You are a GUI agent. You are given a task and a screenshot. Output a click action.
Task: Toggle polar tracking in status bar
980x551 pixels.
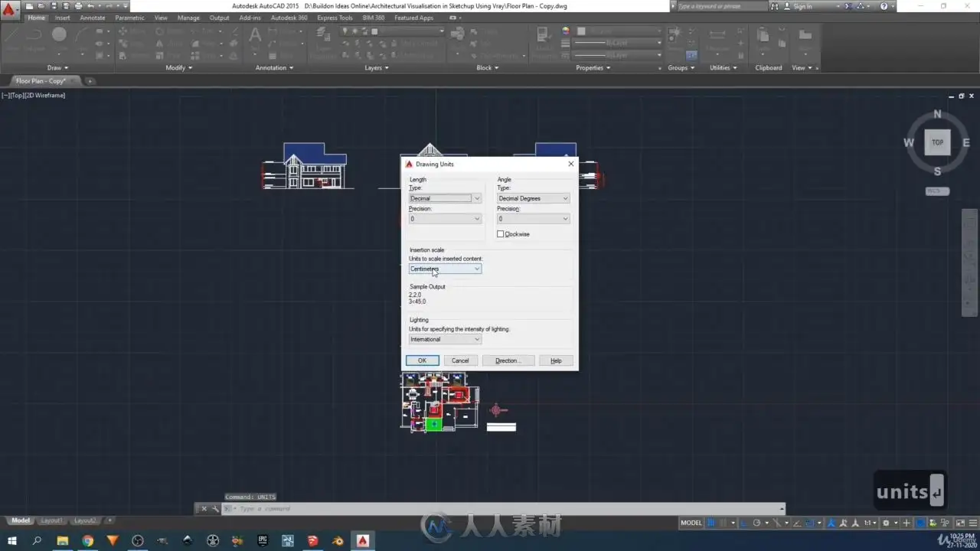click(756, 523)
